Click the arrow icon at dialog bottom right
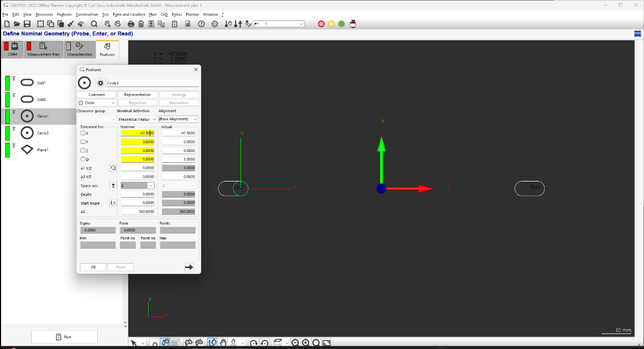Screen dimensions: 644x349 coord(189,267)
